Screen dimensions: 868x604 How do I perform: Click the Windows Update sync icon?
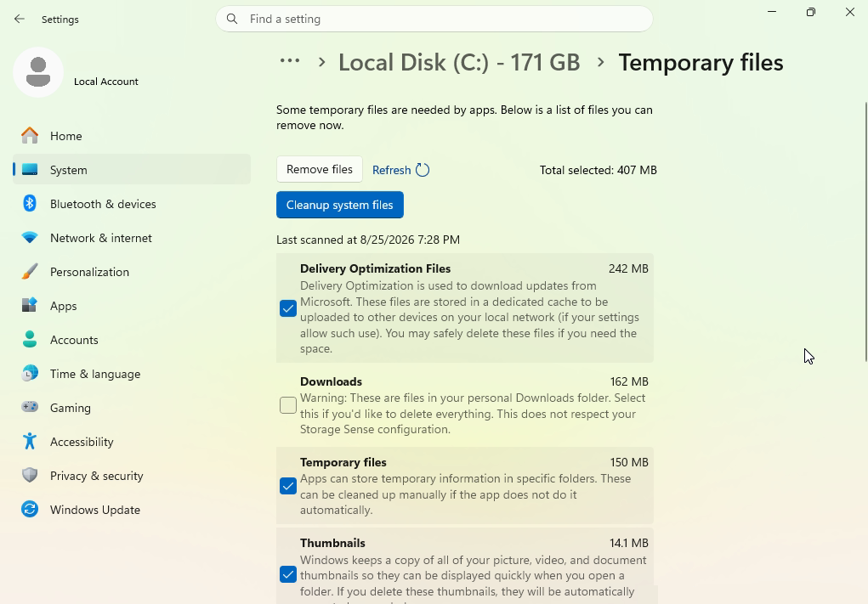[30, 510]
